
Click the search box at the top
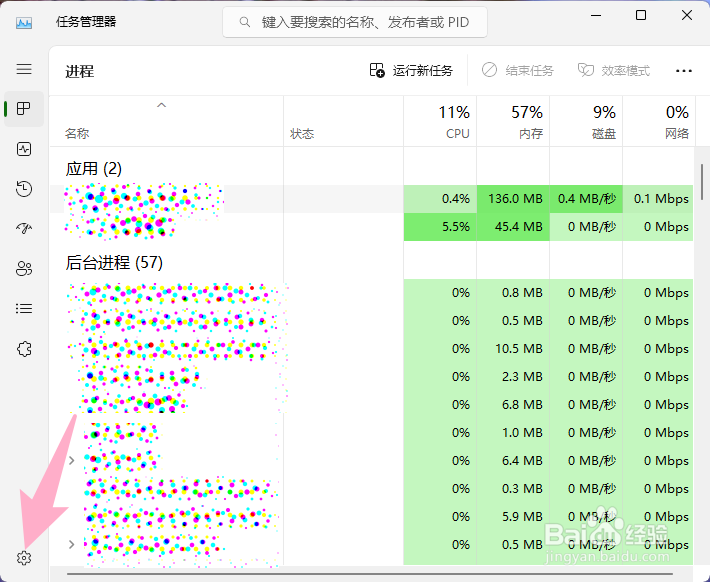click(x=355, y=21)
